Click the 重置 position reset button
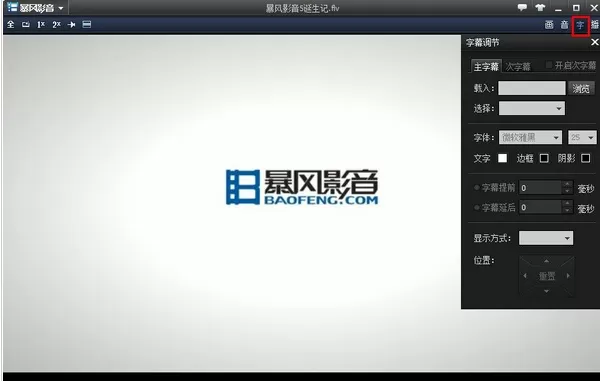The image size is (600, 381). (x=547, y=276)
